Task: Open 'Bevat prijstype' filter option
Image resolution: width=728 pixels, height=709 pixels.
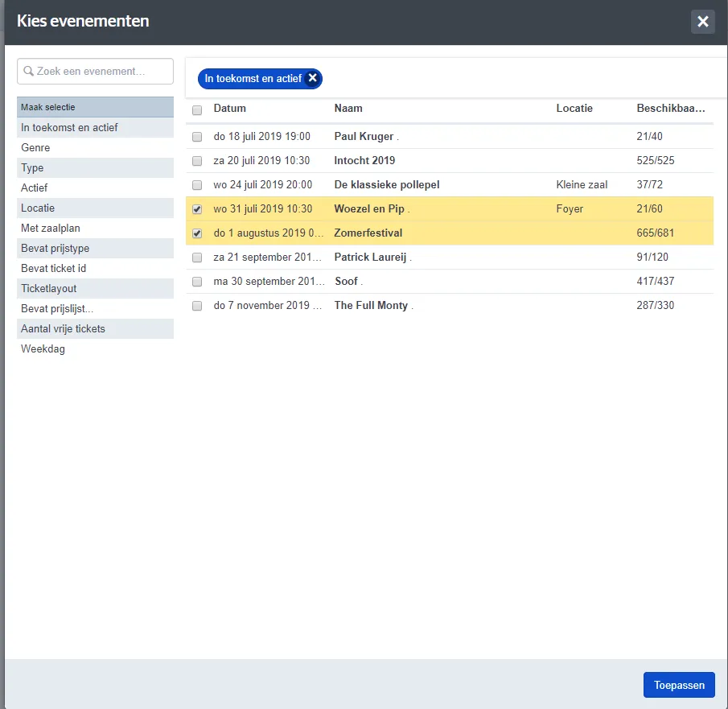Action: point(95,248)
